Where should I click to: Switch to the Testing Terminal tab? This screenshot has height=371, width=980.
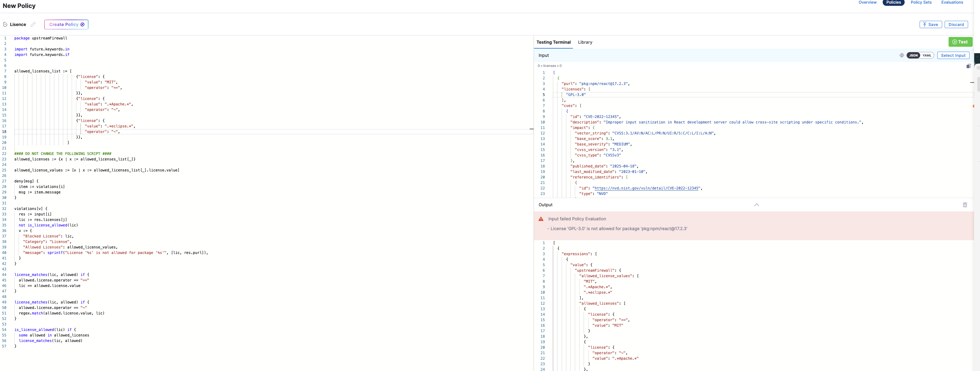pos(553,42)
